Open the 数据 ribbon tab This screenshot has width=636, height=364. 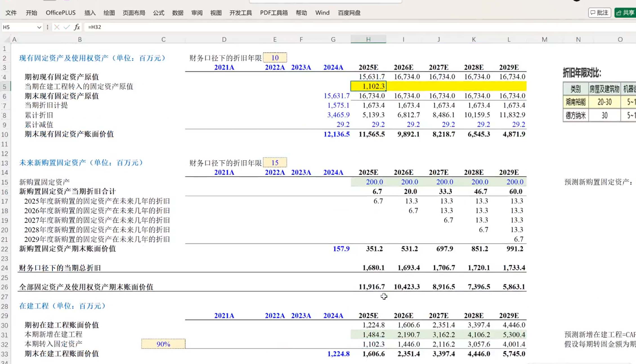point(178,13)
